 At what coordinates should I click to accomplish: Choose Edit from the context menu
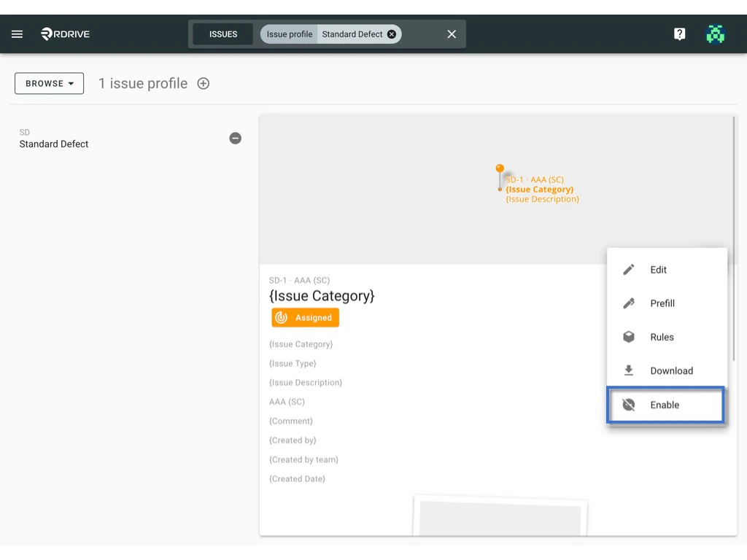657,270
